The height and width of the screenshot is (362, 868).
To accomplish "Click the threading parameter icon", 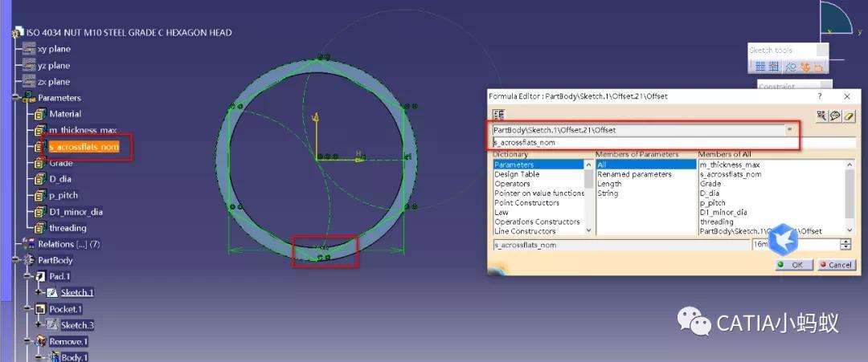I will coord(40,228).
